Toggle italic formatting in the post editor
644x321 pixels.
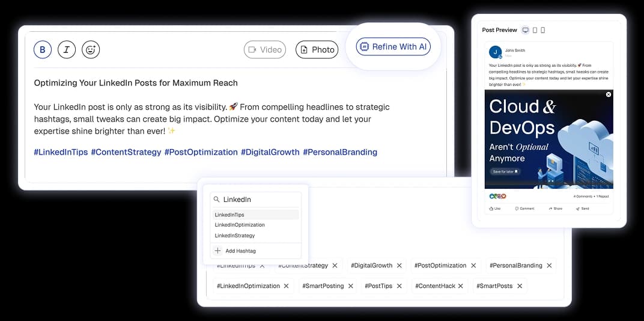[67, 50]
